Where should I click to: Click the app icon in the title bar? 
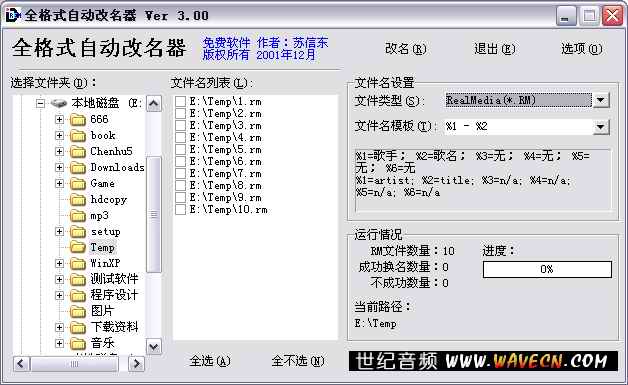(13, 15)
